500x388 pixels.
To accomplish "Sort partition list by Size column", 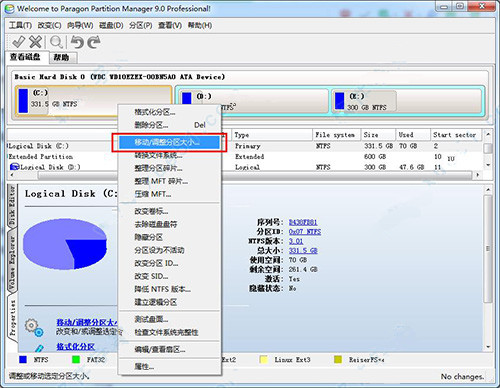I will (x=378, y=135).
